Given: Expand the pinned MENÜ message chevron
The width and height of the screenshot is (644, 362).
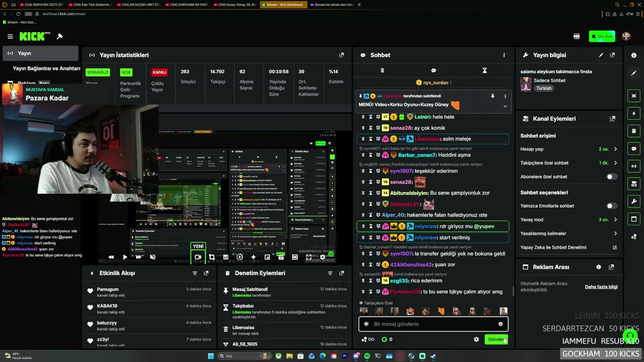Looking at the screenshot, I should click(505, 106).
